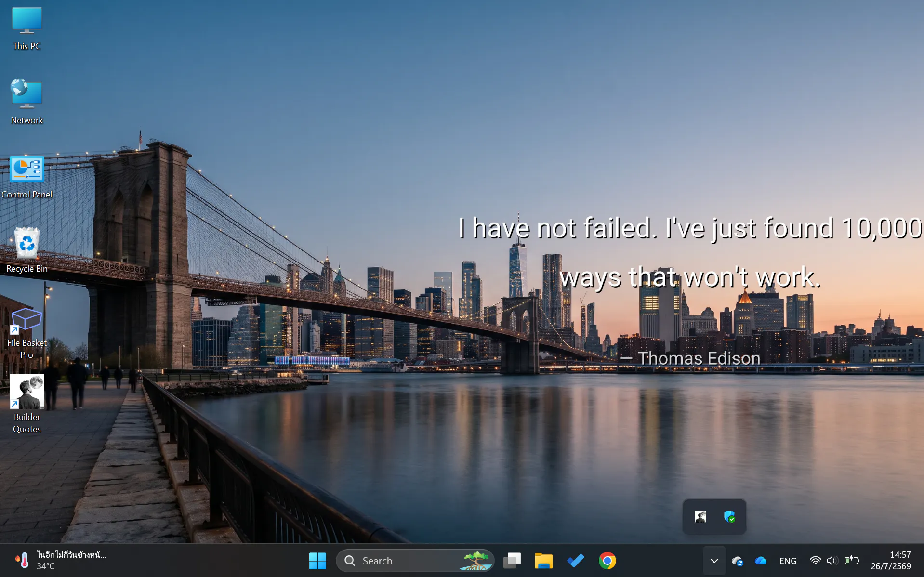Image resolution: width=924 pixels, height=577 pixels.
Task: Open Builder Quotes in tray overflow
Action: coord(700,517)
